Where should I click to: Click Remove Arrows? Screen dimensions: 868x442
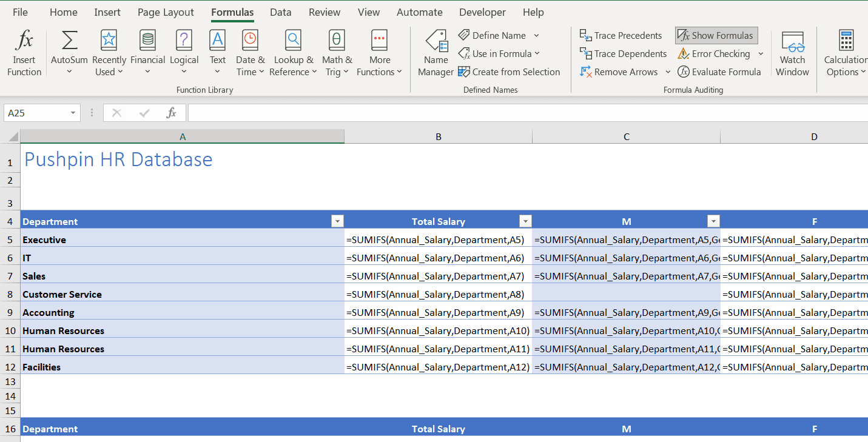(x=619, y=72)
